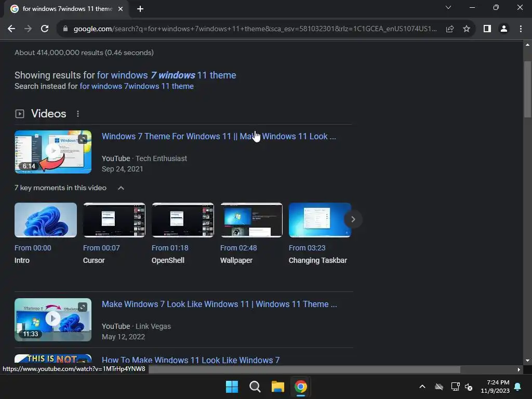
Task: Click the address bar URL
Action: [255, 29]
